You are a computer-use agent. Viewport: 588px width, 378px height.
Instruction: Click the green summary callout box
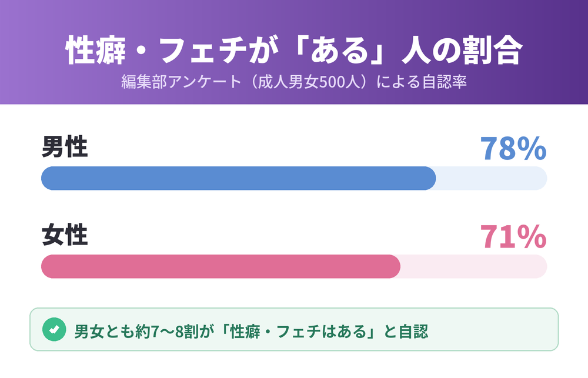click(x=294, y=329)
